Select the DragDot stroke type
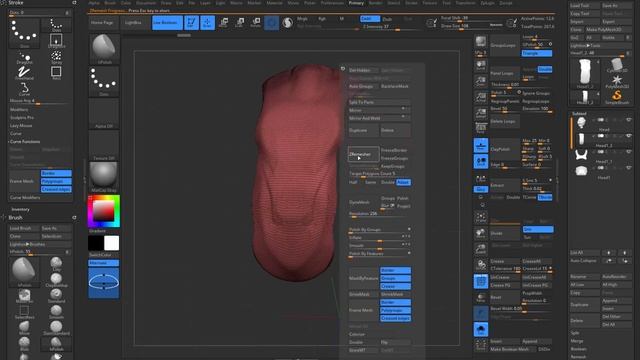This screenshot has width=640, height=360. pyautogui.click(x=24, y=58)
